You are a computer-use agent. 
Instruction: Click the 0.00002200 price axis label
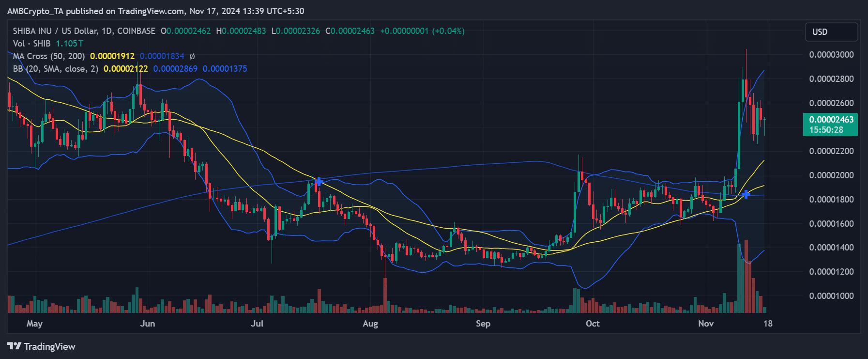tap(832, 151)
